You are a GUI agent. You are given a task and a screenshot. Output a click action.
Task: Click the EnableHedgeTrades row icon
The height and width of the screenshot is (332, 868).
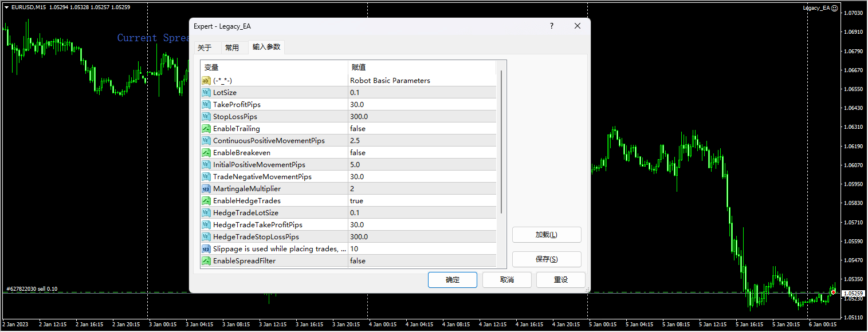pyautogui.click(x=206, y=201)
